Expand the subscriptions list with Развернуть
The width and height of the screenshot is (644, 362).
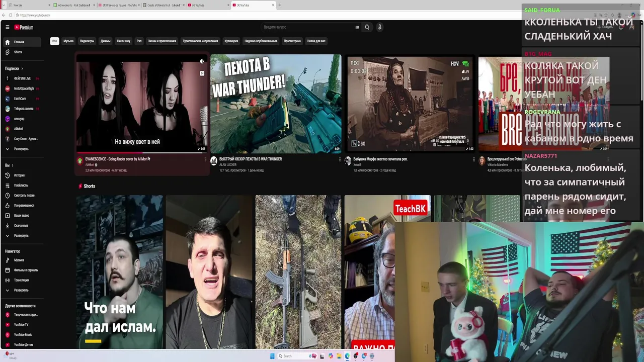coord(21,149)
